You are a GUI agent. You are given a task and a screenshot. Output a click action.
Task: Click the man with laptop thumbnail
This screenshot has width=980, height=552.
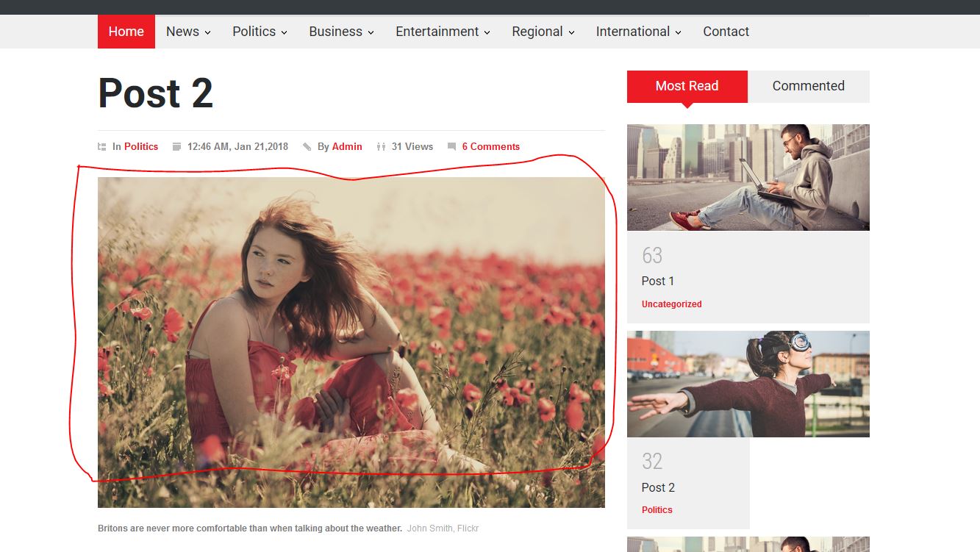(748, 177)
